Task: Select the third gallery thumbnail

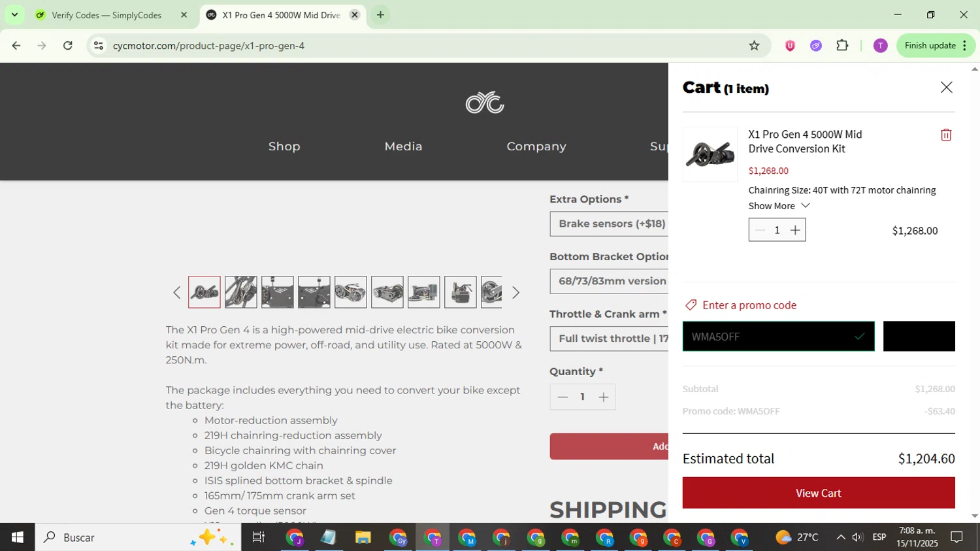Action: (278, 292)
